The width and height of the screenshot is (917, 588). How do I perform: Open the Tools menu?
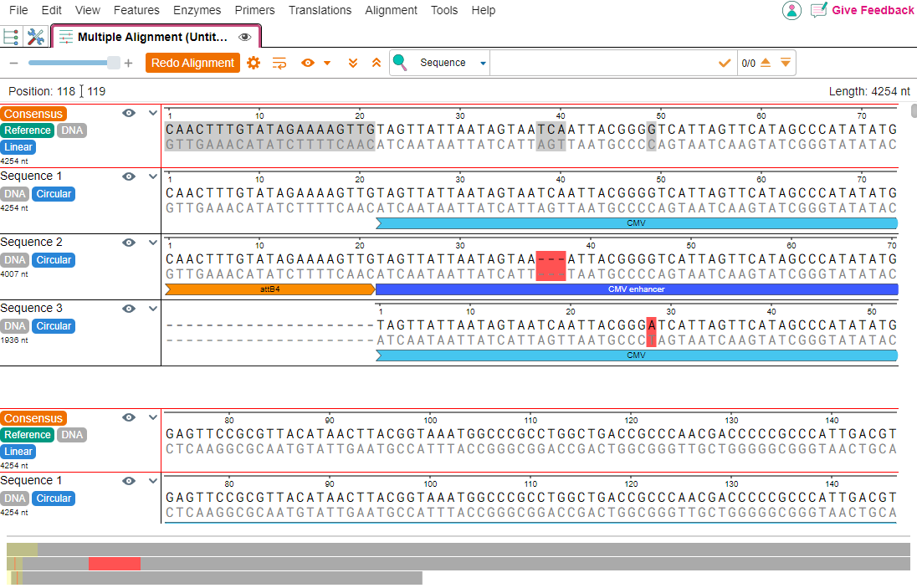click(444, 11)
